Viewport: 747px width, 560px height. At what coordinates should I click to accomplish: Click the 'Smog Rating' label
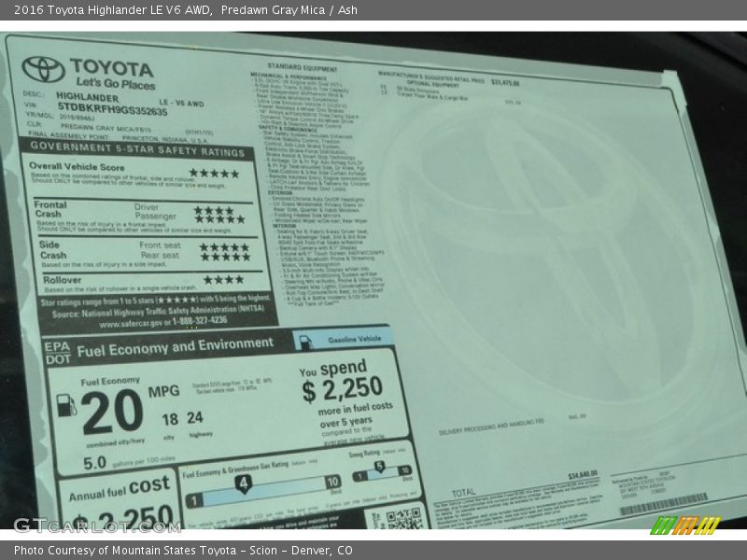(x=364, y=454)
